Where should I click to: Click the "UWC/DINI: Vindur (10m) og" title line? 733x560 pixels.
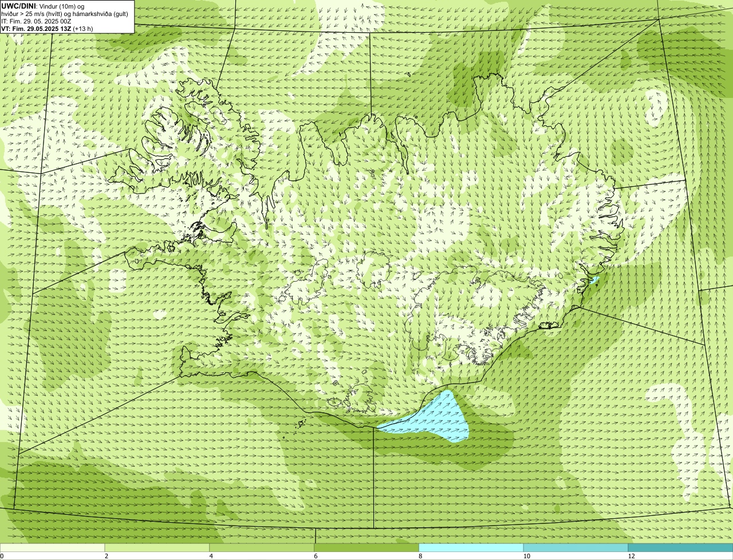coord(43,6)
